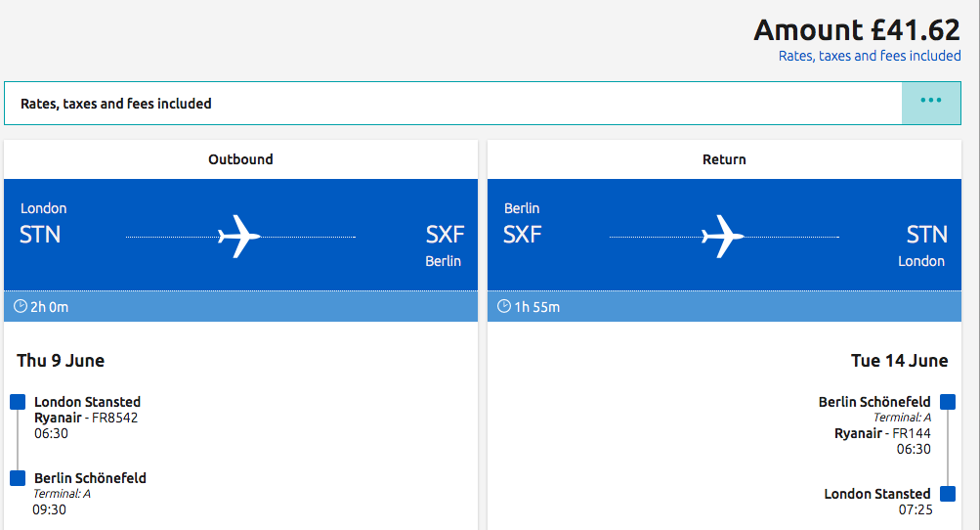Click the Ryanair FR8542 flight number
This screenshot has height=530, width=980.
(115, 418)
